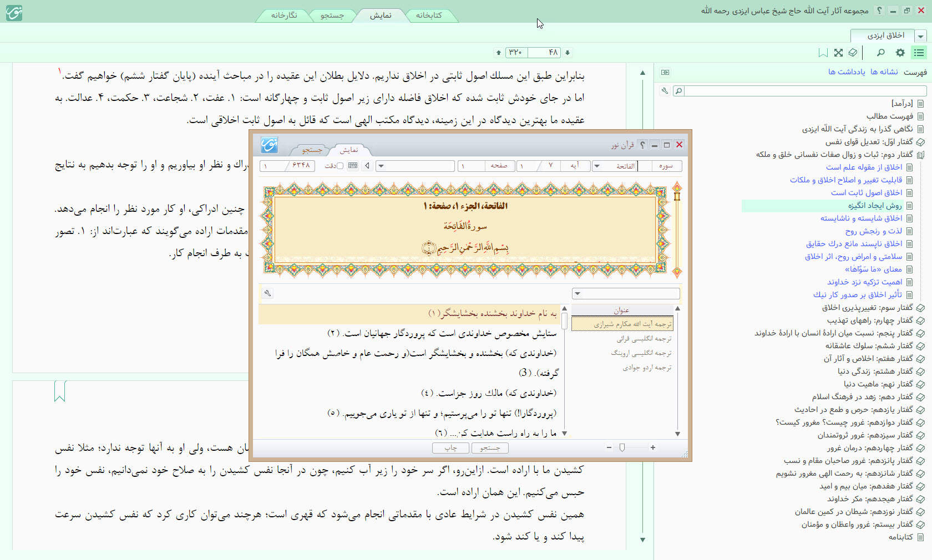
Task: Expand the translation selector dropdown
Action: 578,293
